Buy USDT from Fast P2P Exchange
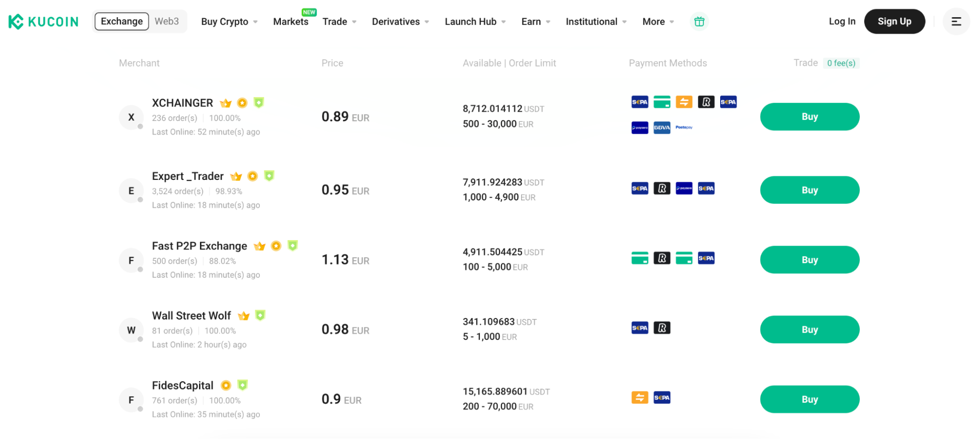 pos(809,260)
